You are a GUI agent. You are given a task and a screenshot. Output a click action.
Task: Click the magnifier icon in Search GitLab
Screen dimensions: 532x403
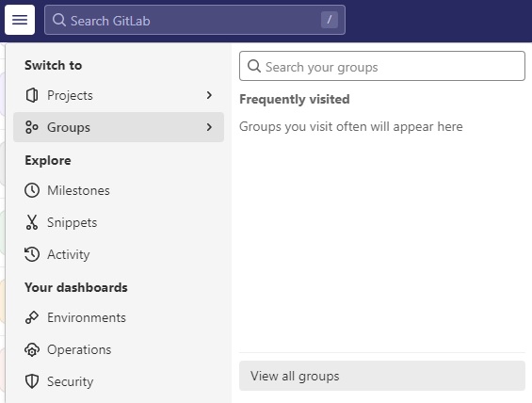point(59,20)
